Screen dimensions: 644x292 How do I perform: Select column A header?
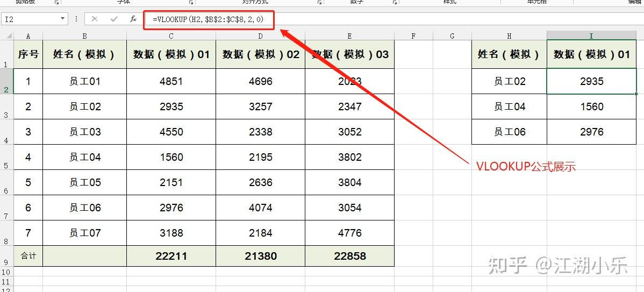28,36
